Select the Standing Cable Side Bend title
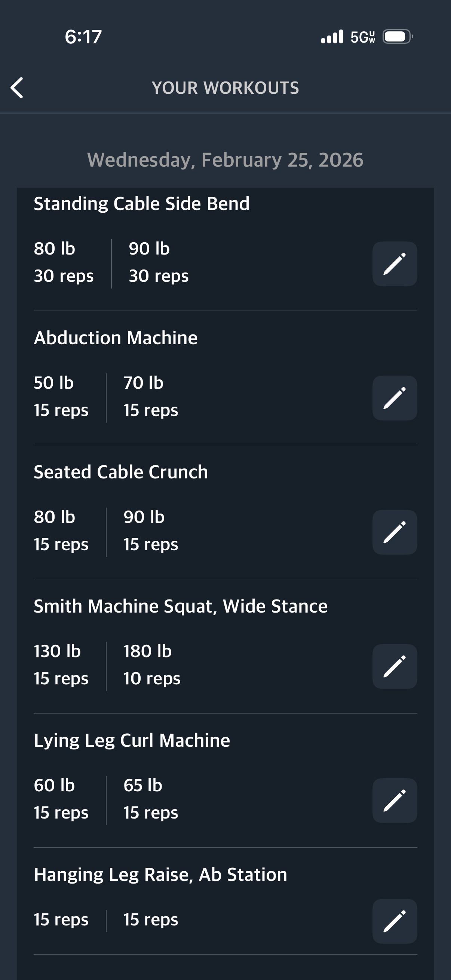The image size is (451, 980). [x=142, y=204]
